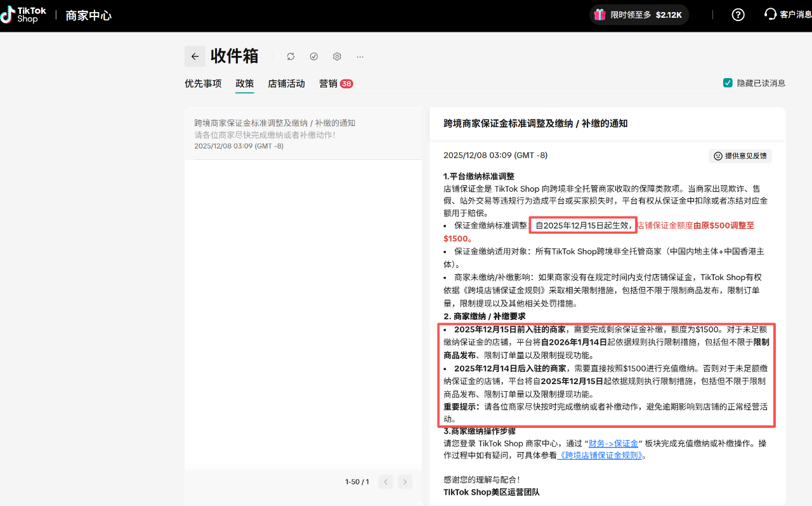Viewport: 812px width, 506px height.
Task: Click the help question mark icon
Action: 738,14
